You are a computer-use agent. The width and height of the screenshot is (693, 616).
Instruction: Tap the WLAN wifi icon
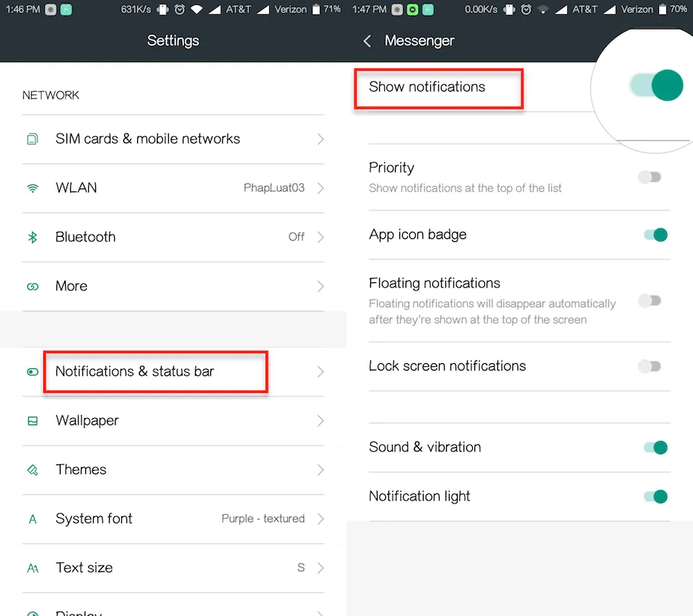(32, 188)
